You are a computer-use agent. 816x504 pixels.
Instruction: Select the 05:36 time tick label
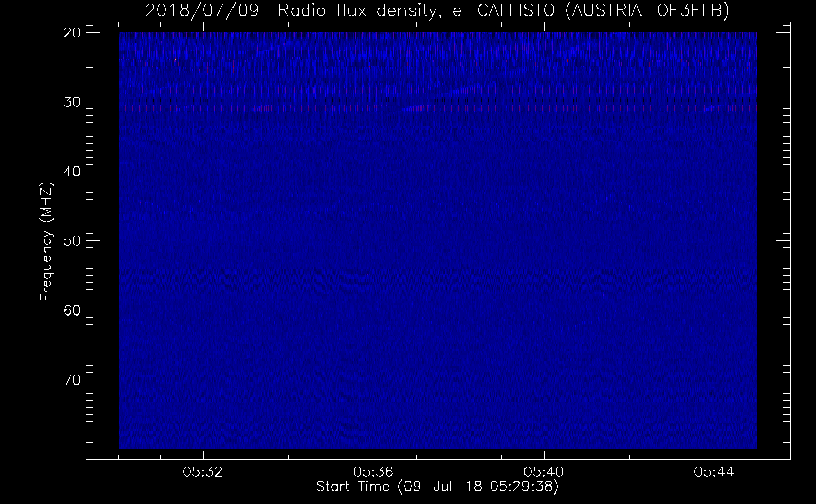click(374, 472)
